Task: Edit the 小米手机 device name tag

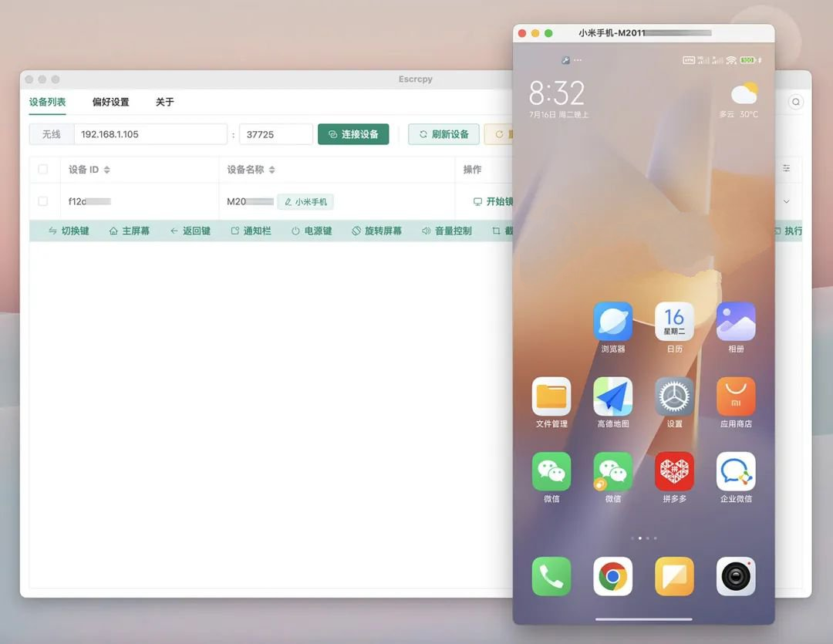Action: coord(305,202)
